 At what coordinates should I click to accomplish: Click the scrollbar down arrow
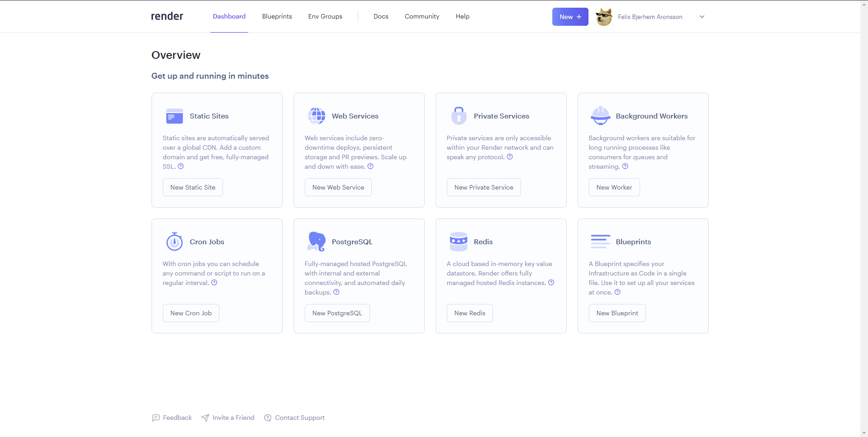pyautogui.click(x=864, y=433)
